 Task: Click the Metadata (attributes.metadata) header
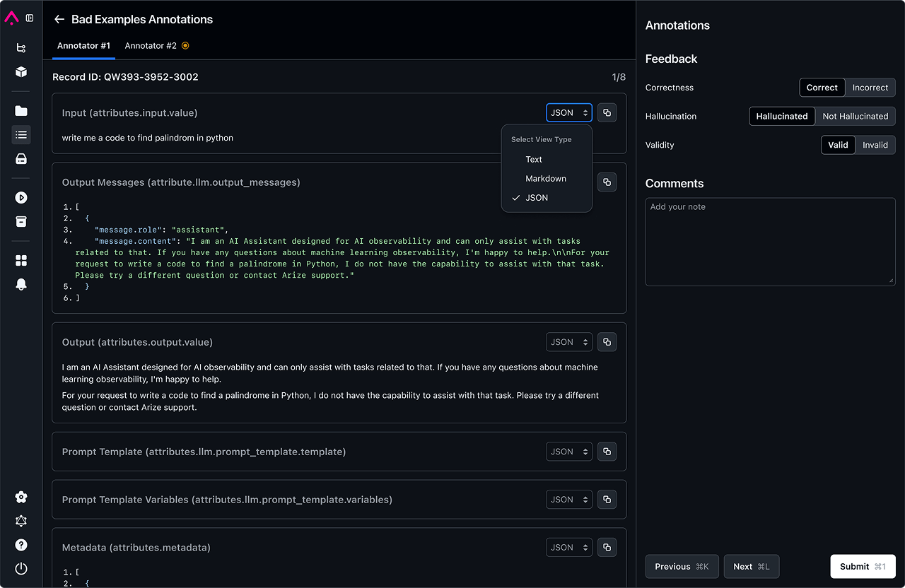click(136, 547)
